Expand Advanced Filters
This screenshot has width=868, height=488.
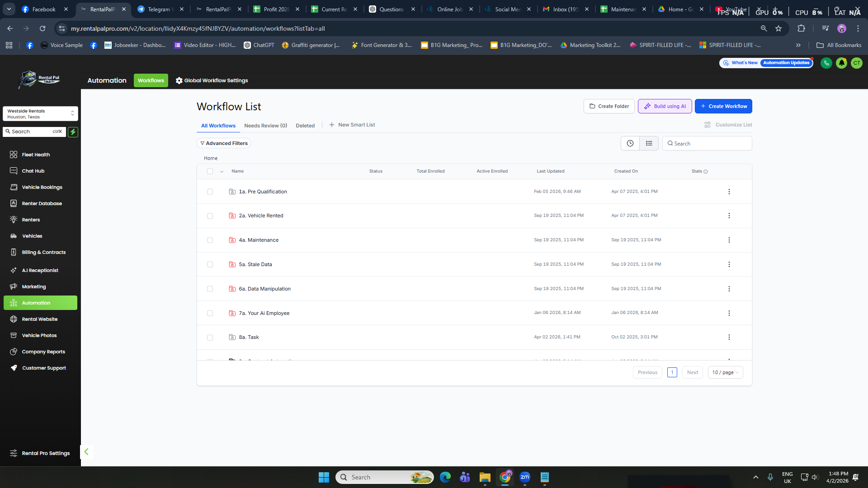click(x=224, y=143)
